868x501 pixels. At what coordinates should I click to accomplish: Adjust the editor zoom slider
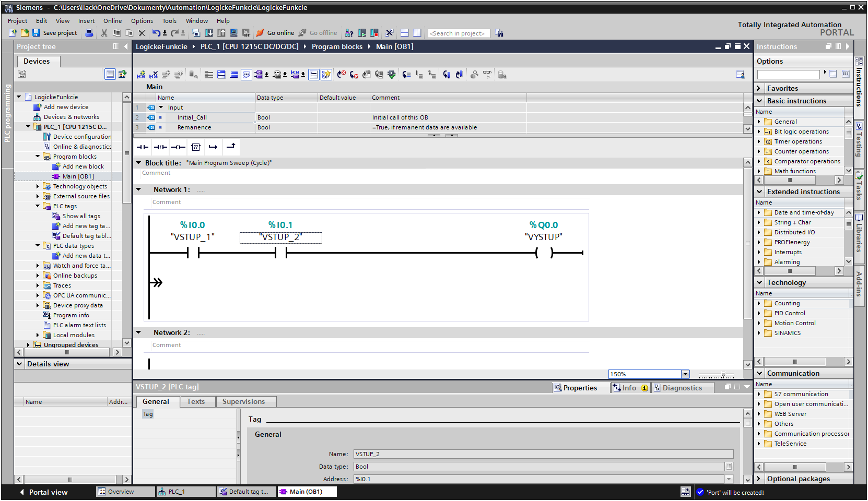723,375
